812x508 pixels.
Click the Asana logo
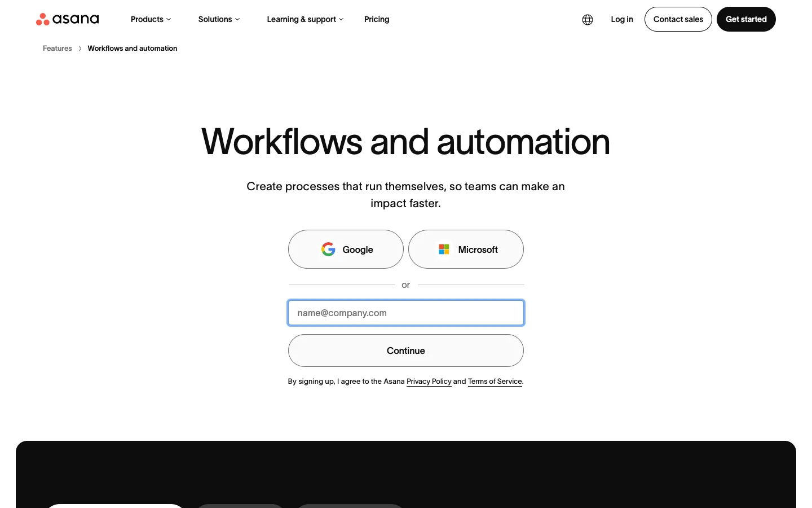67,19
